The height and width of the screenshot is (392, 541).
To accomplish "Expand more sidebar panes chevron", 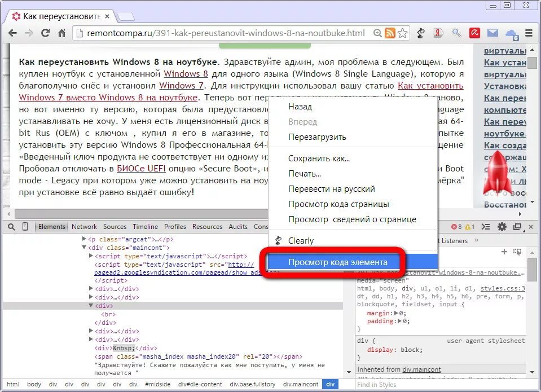I will (x=477, y=240).
